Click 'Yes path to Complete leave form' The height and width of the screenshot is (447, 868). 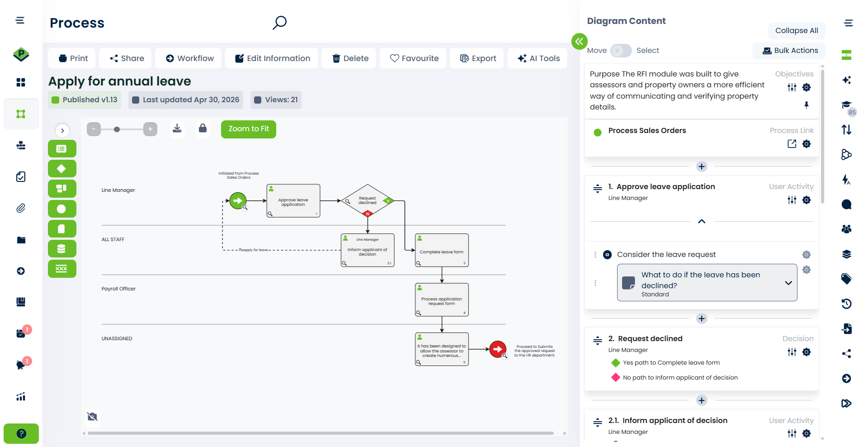[x=671, y=363]
